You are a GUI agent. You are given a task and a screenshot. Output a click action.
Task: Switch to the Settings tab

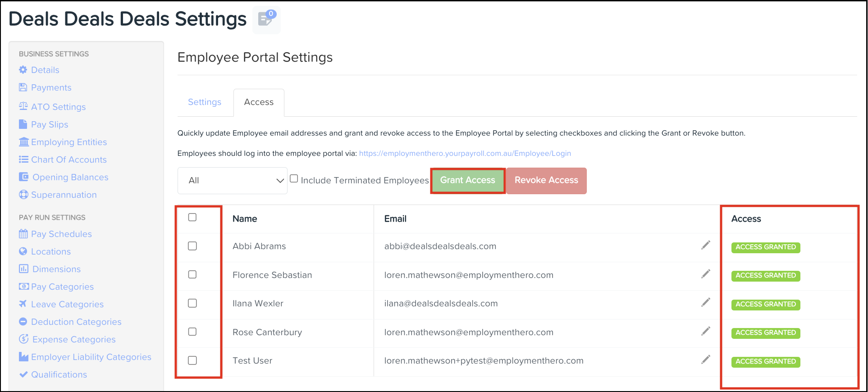pyautogui.click(x=204, y=102)
